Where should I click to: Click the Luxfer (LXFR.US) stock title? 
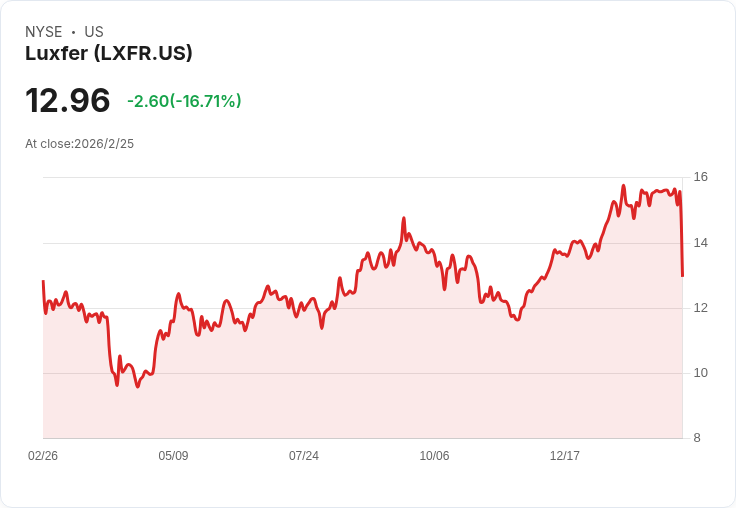tap(108, 53)
